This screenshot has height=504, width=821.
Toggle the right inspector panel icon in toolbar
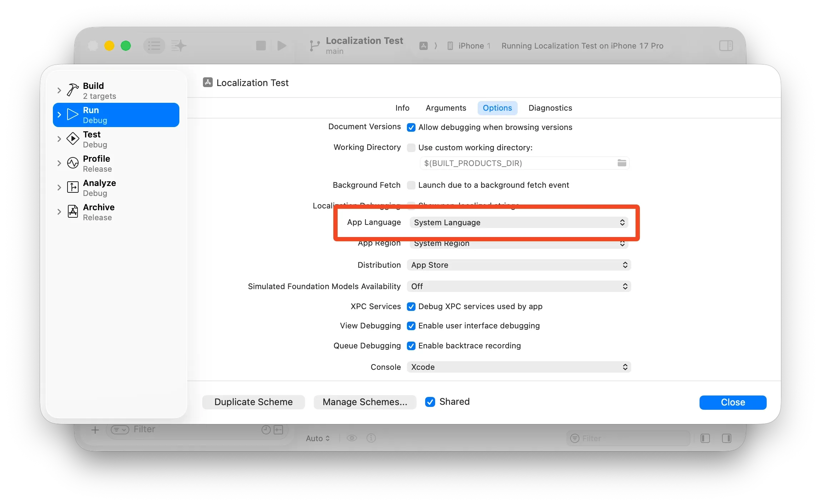[726, 46]
